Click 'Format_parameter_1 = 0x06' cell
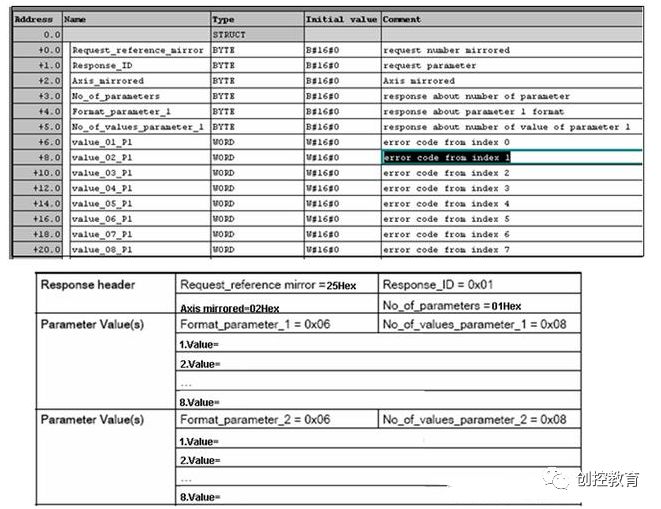The image size is (661, 509). (x=277, y=323)
